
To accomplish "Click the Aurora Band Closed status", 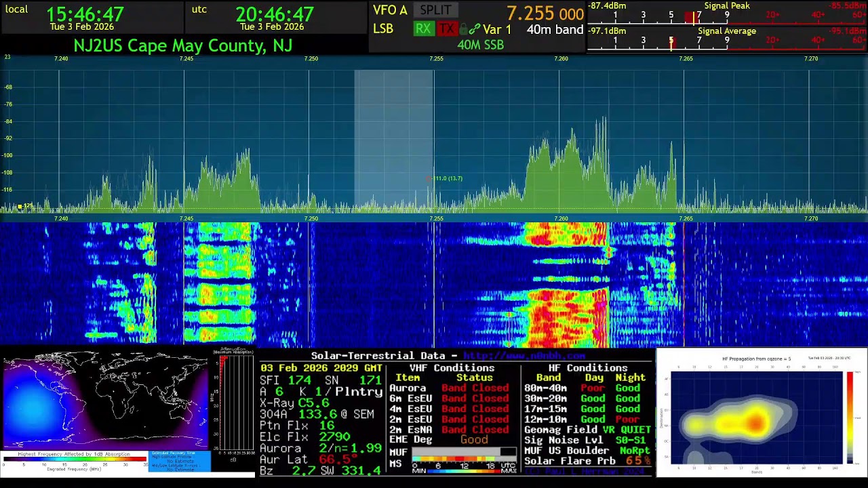I will coord(475,388).
